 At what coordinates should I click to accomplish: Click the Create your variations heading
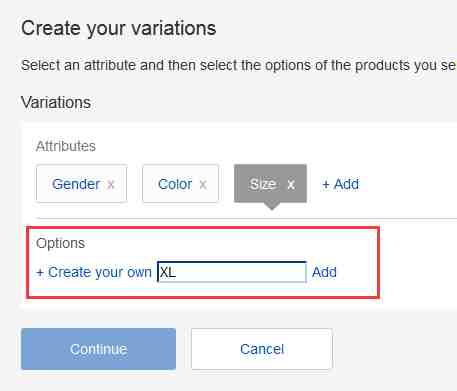pos(119,28)
